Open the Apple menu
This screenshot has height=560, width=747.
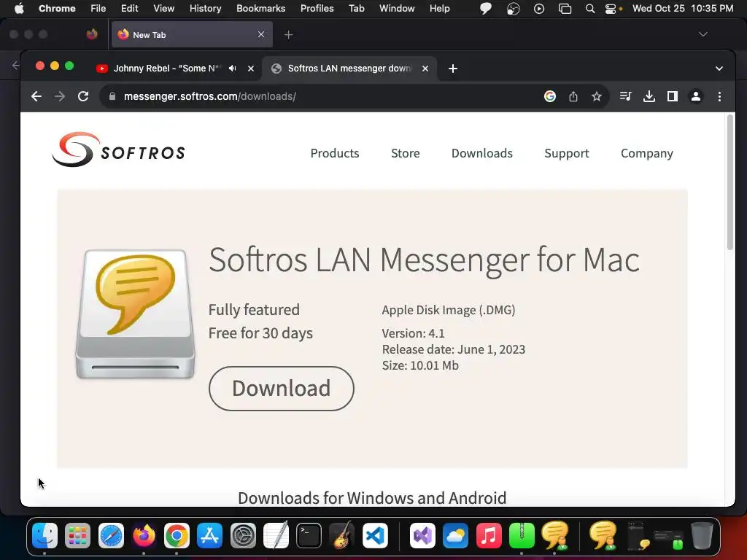19,8
